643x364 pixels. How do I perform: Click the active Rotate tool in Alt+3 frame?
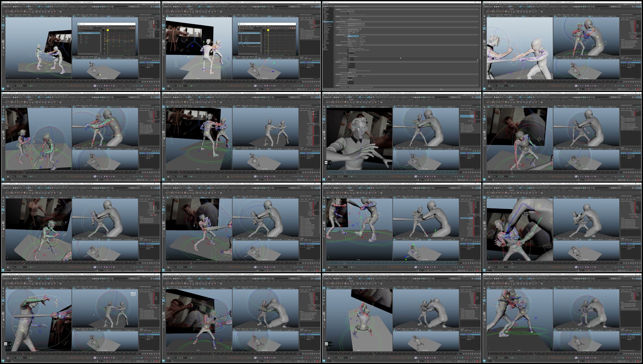point(324,119)
